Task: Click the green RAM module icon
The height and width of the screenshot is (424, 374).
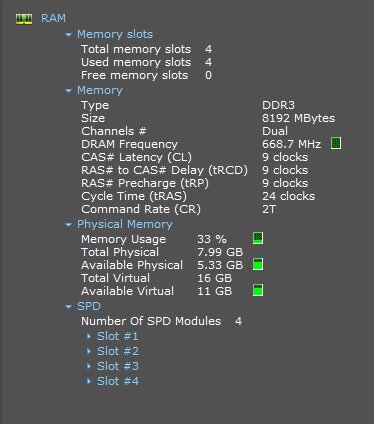Action: 24,19
